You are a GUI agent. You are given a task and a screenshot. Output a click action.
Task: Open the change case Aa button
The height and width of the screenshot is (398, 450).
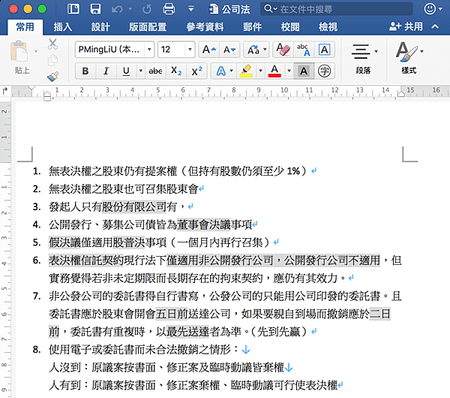tap(253, 50)
